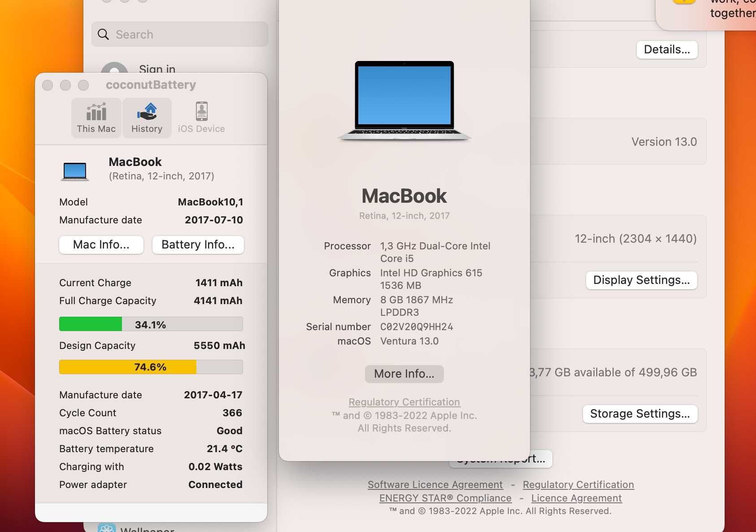Open Battery Info in coconutBattery

(x=198, y=245)
